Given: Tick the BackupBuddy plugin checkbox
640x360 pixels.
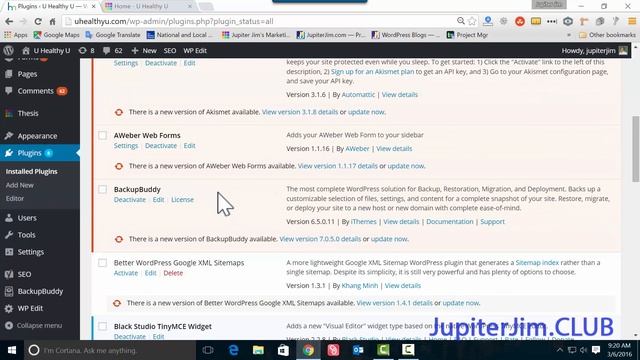Looking at the screenshot, I should 102,189.
